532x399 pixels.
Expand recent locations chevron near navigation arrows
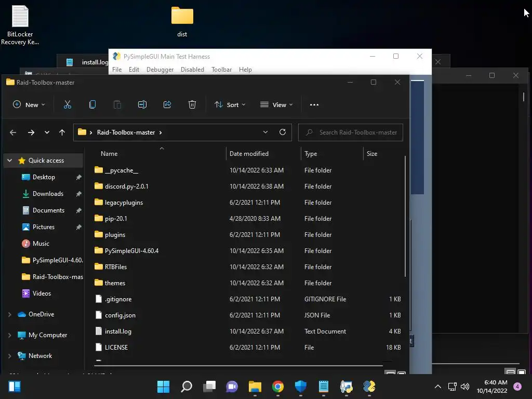click(x=47, y=132)
